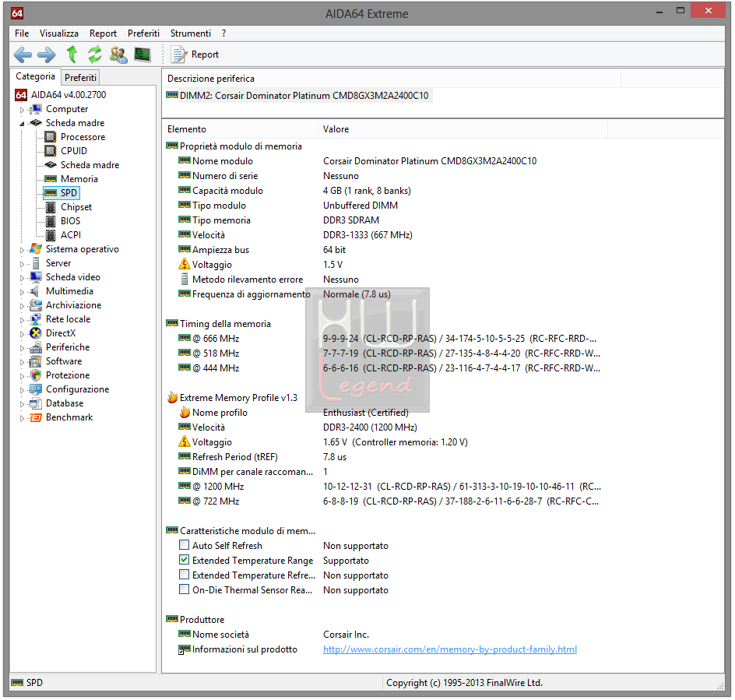Click the Valore column header
The width and height of the screenshot is (735, 700).
tap(462, 129)
